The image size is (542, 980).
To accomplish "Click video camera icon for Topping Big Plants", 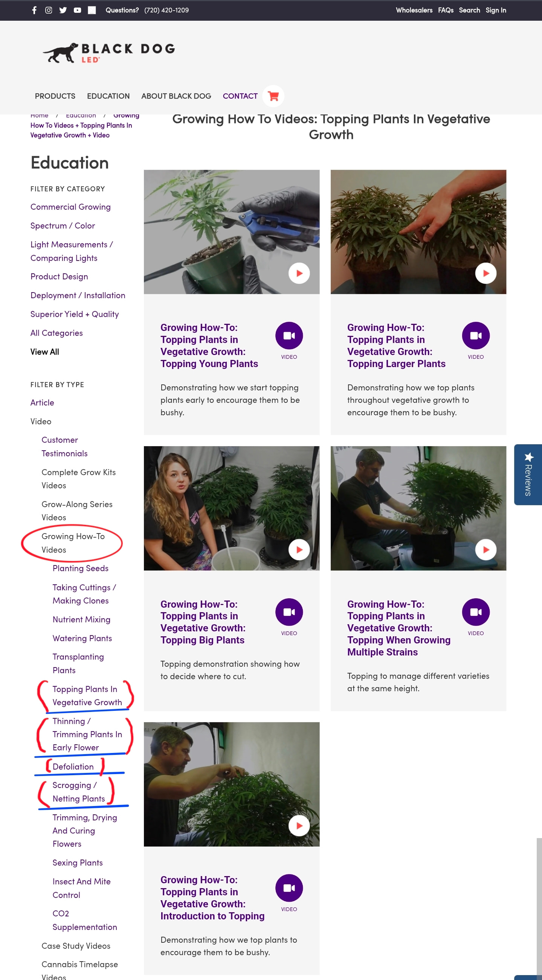I will tap(289, 612).
